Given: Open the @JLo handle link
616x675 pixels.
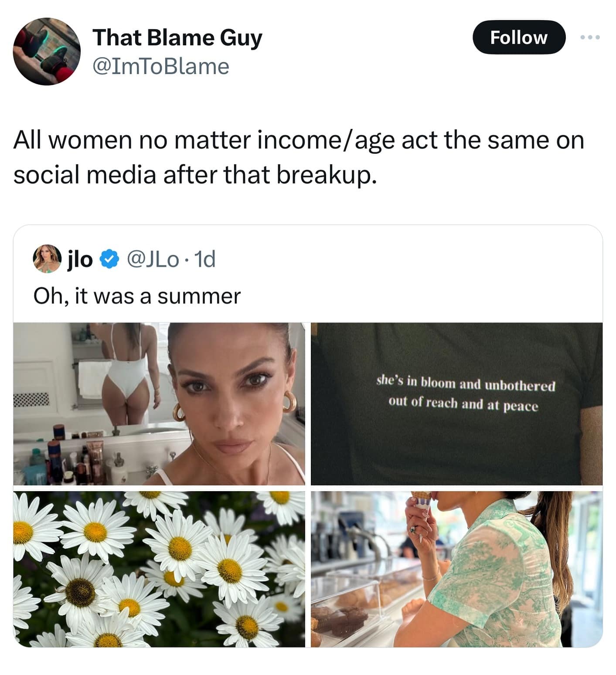Looking at the screenshot, I should tap(153, 259).
